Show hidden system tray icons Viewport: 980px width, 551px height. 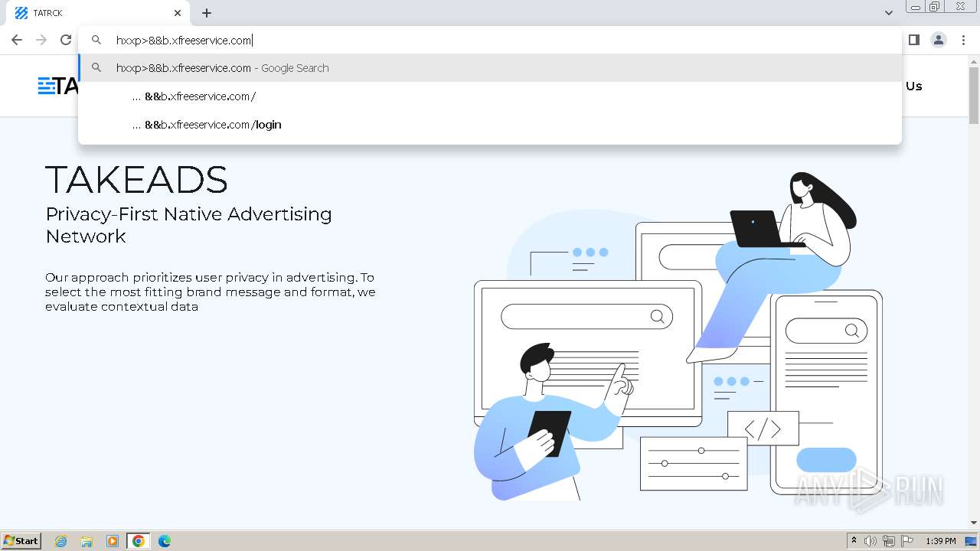[854, 541]
